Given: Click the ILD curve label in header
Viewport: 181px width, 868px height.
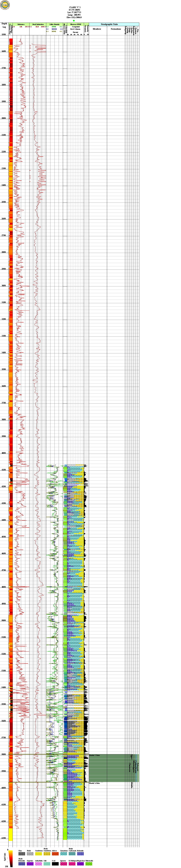Looking at the screenshot, I should pos(37,27).
